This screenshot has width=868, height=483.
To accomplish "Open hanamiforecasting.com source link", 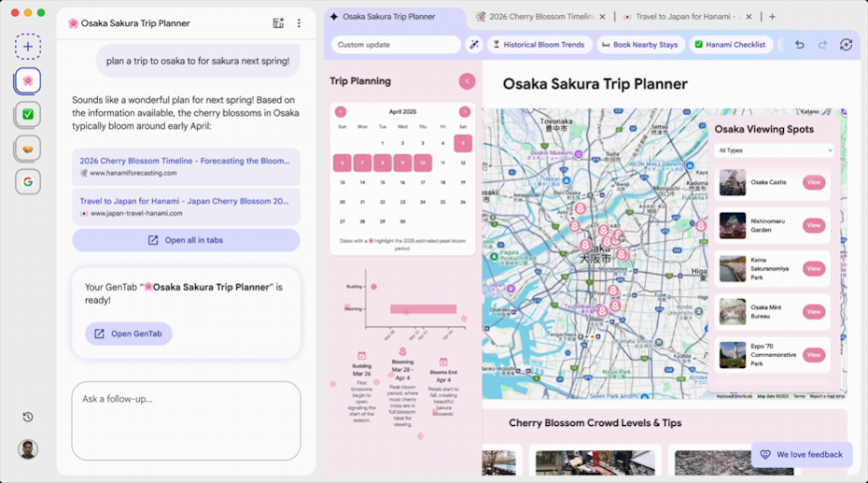I will (x=186, y=166).
